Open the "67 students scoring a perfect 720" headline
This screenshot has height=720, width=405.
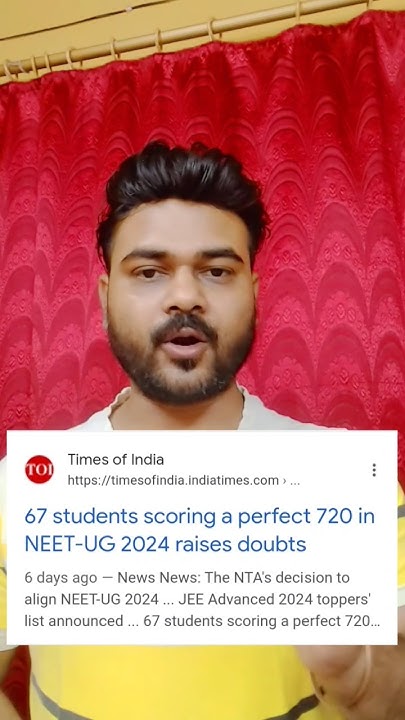200,517
